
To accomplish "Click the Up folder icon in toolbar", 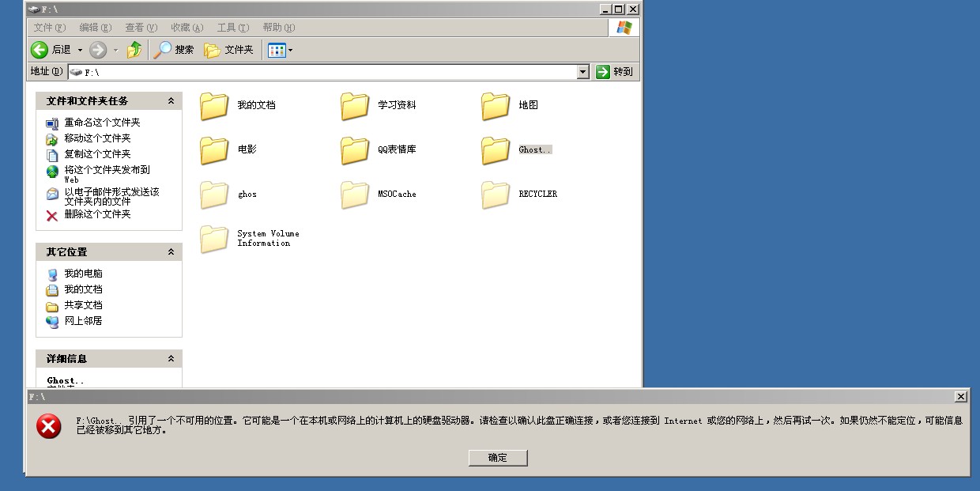I will pyautogui.click(x=134, y=50).
